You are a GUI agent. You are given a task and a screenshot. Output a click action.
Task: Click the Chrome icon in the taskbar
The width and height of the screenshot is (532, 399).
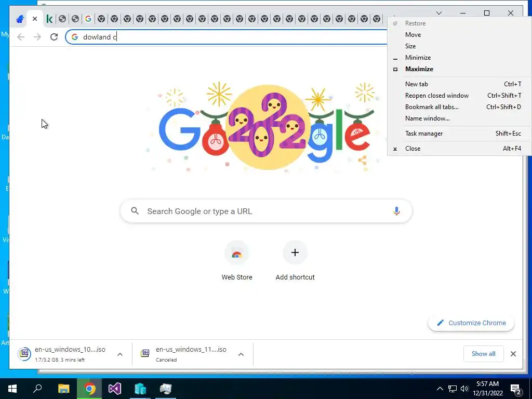pos(89,389)
